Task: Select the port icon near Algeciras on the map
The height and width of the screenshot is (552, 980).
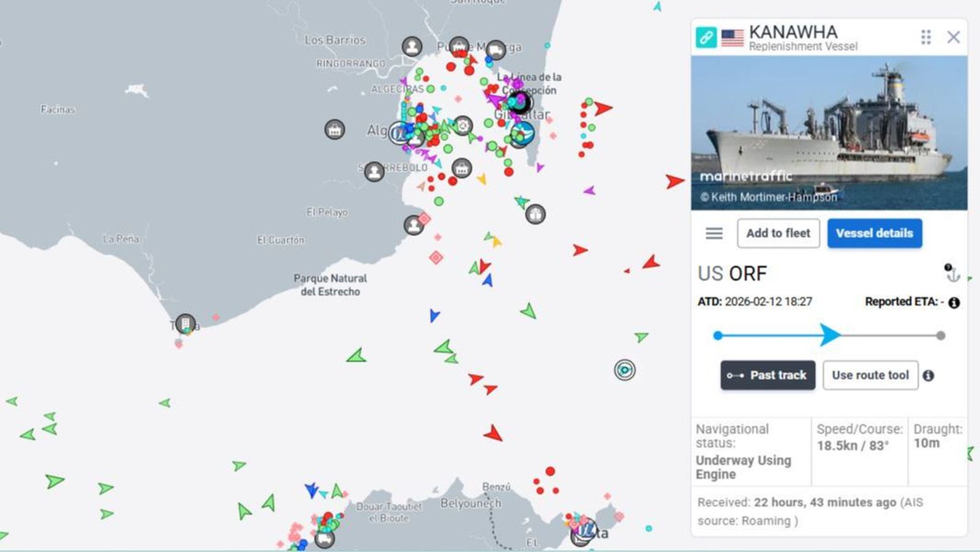Action: coord(334,129)
